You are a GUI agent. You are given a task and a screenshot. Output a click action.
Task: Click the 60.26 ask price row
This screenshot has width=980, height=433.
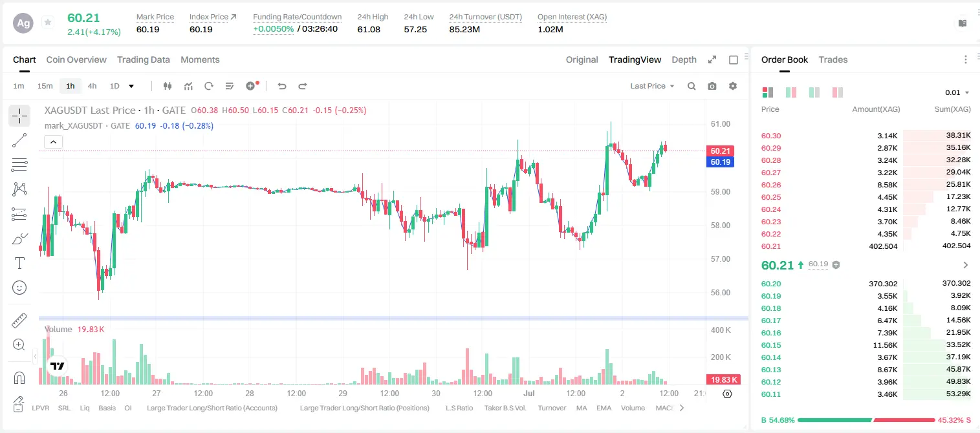pyautogui.click(x=866, y=185)
